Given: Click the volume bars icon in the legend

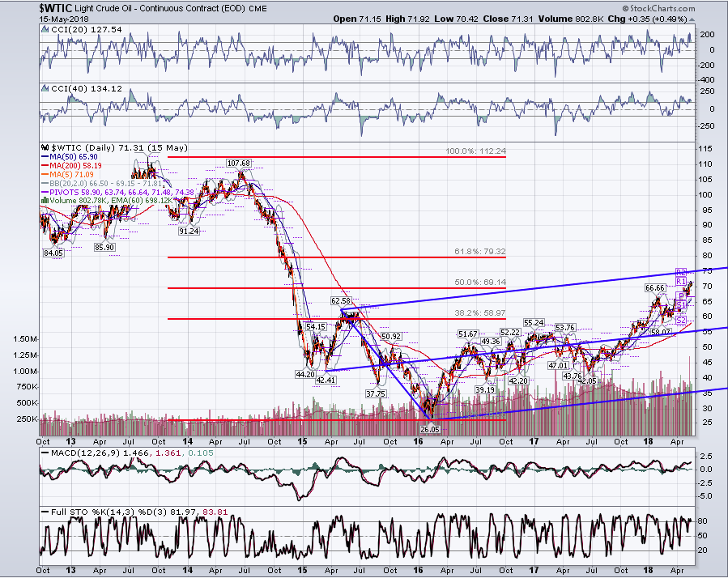Looking at the screenshot, I should pyautogui.click(x=45, y=201).
